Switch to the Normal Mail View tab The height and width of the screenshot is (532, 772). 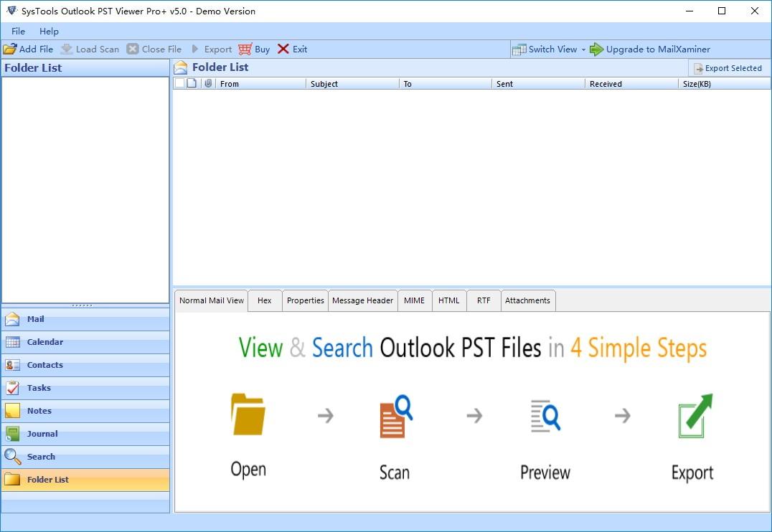coord(211,300)
